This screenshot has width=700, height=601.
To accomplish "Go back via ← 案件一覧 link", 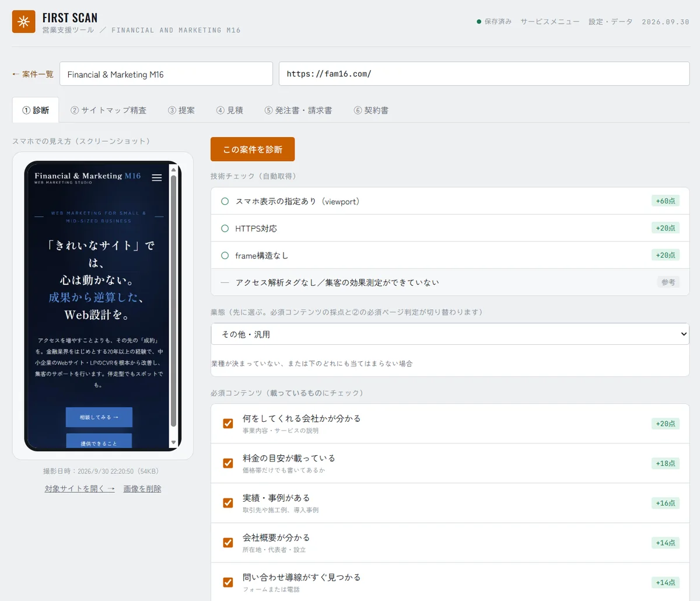I will tap(33, 74).
